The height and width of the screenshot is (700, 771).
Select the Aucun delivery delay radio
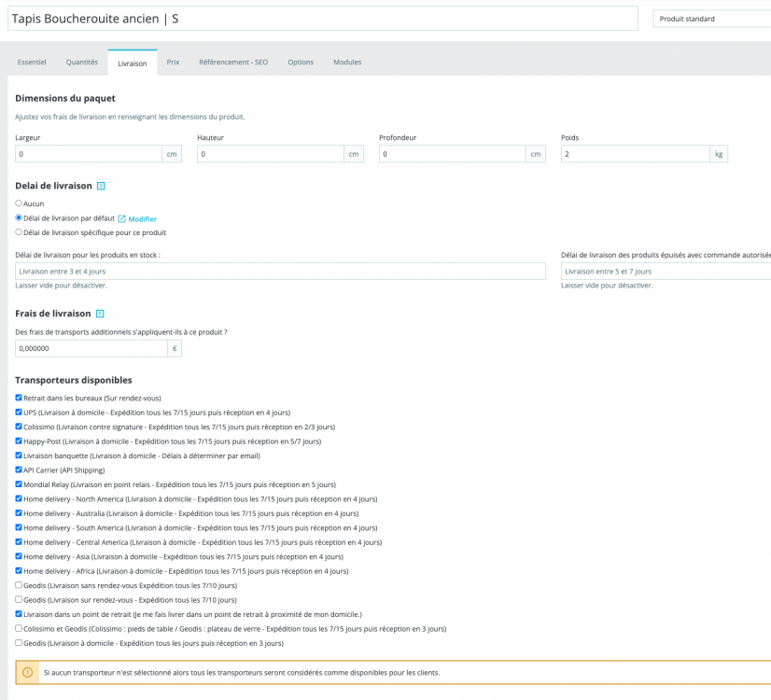19,203
